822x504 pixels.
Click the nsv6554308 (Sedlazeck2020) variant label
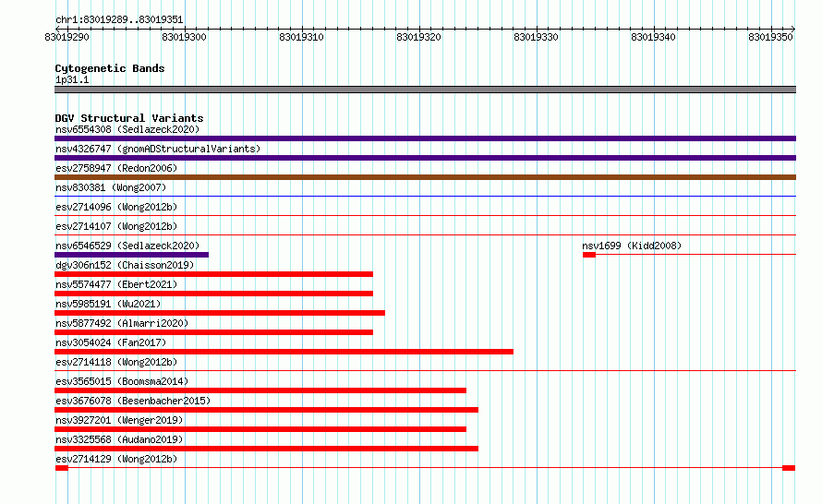pyautogui.click(x=127, y=129)
